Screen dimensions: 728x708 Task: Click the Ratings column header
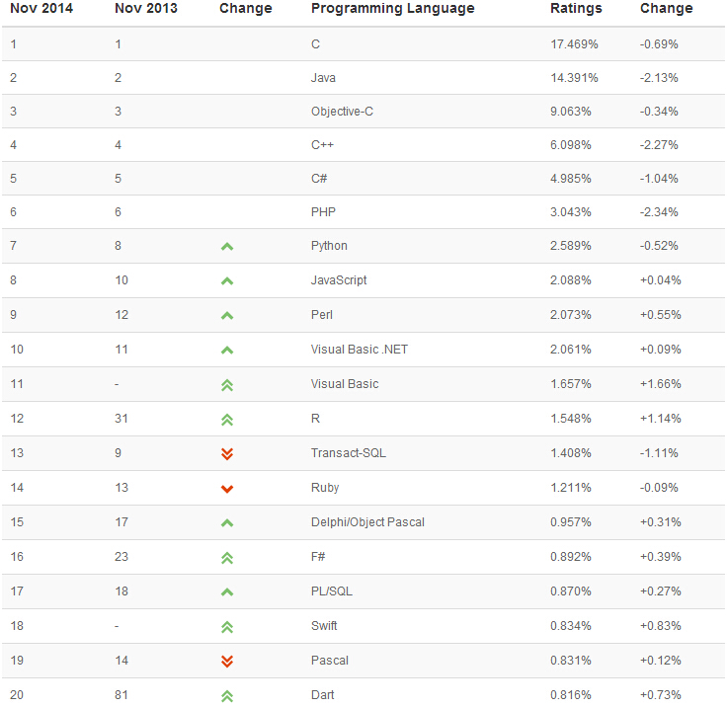[576, 9]
